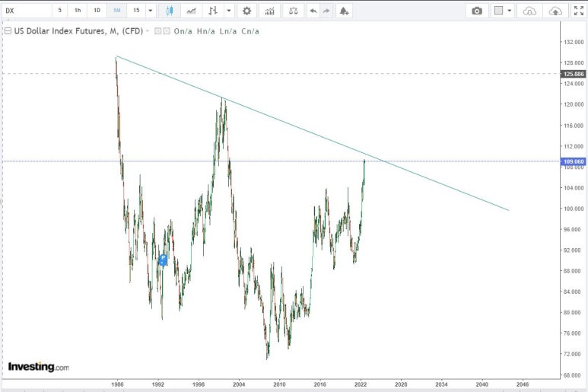The image size is (588, 392).
Task: Select the 1h timeframe
Action: click(78, 11)
